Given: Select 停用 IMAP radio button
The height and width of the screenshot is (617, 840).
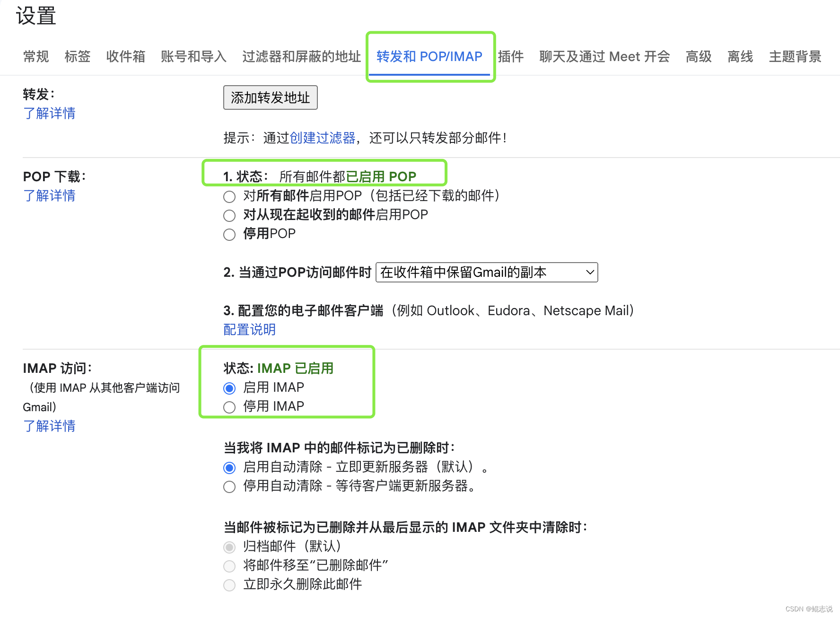Looking at the screenshot, I should coord(229,407).
